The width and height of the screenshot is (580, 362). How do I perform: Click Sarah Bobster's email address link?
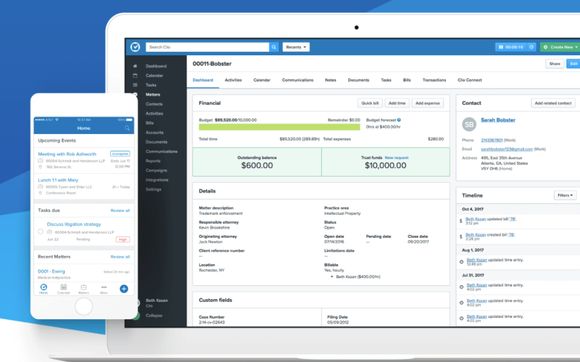[x=507, y=149]
